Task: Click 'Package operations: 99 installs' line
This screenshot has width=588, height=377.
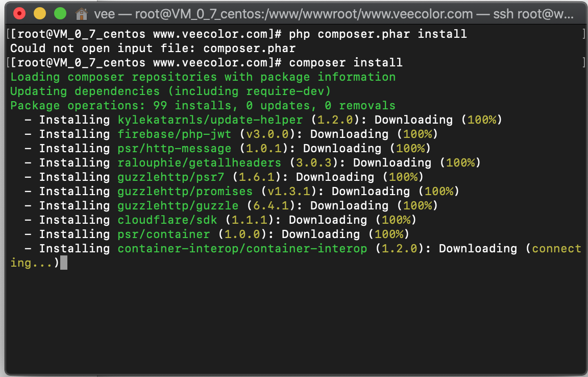Action: click(x=203, y=106)
